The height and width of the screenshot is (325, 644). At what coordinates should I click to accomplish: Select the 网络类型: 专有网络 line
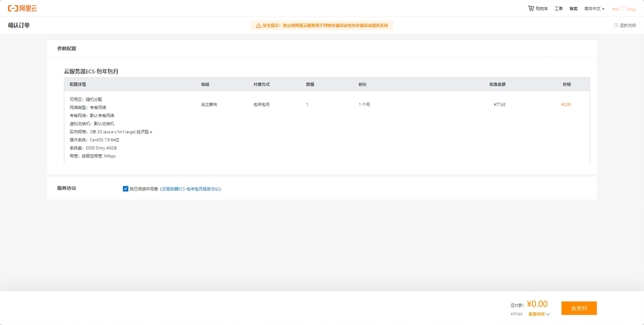click(88, 107)
